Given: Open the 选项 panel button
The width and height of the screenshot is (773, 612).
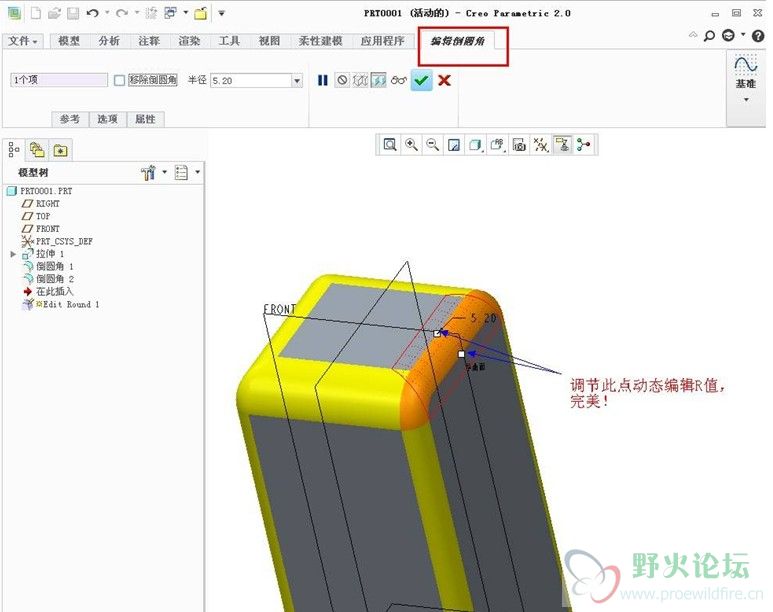Looking at the screenshot, I should pos(107,119).
